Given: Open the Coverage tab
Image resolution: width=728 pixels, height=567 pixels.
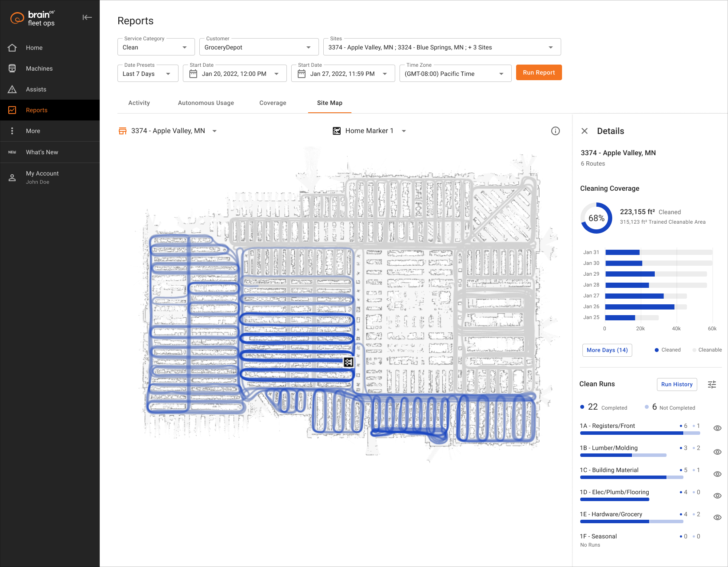Looking at the screenshot, I should (x=273, y=103).
